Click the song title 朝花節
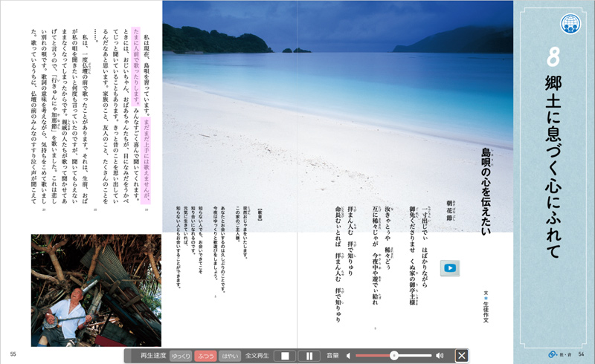Image resolution: width=595 pixels, height=364 pixels. [449, 211]
